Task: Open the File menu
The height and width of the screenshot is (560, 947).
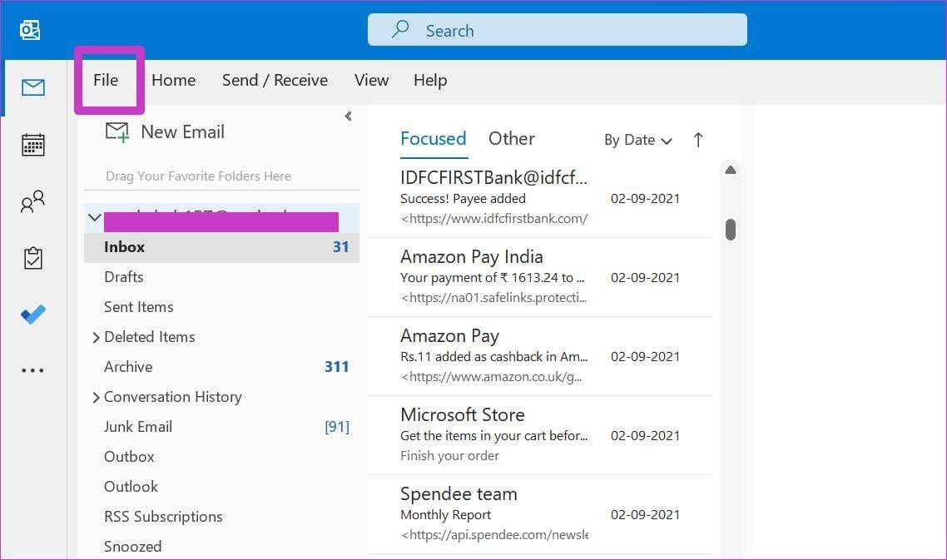Action: [x=106, y=81]
